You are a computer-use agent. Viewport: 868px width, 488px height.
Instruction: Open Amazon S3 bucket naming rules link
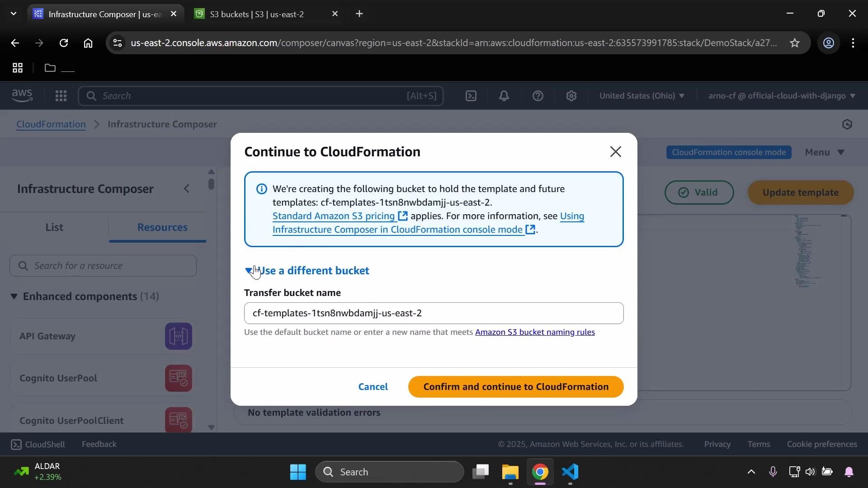(x=535, y=332)
